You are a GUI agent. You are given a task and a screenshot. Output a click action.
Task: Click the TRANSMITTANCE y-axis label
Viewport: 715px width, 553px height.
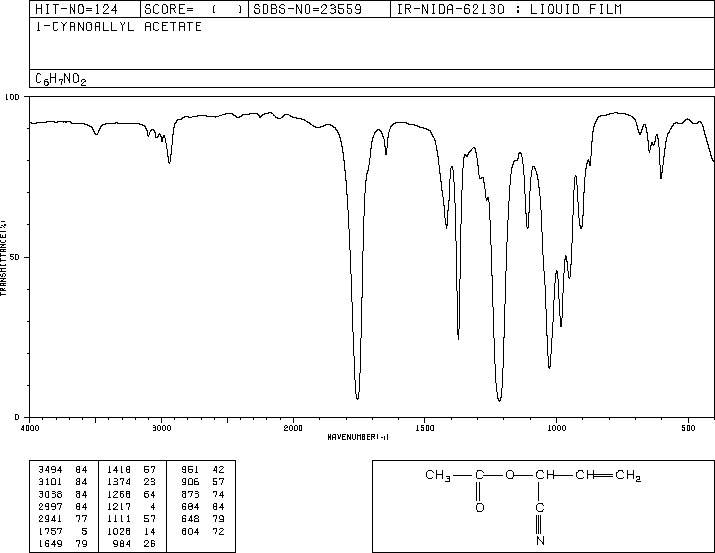tap(3, 257)
